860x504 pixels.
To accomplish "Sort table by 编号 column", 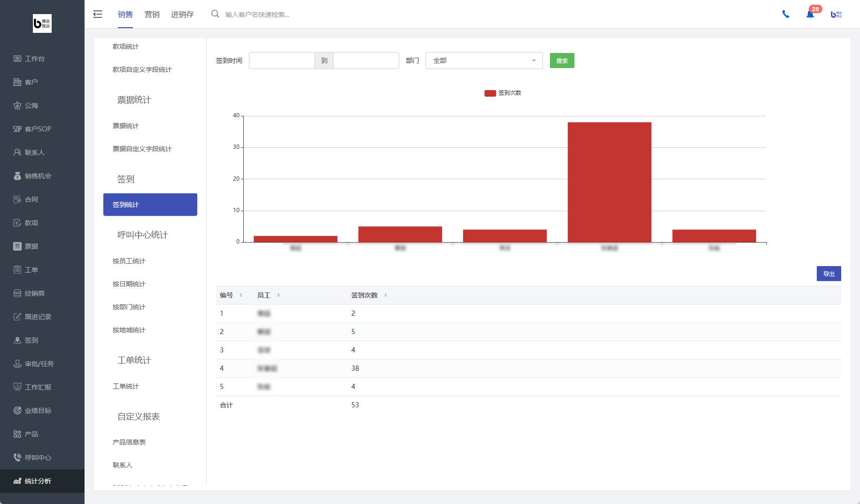I will [241, 295].
